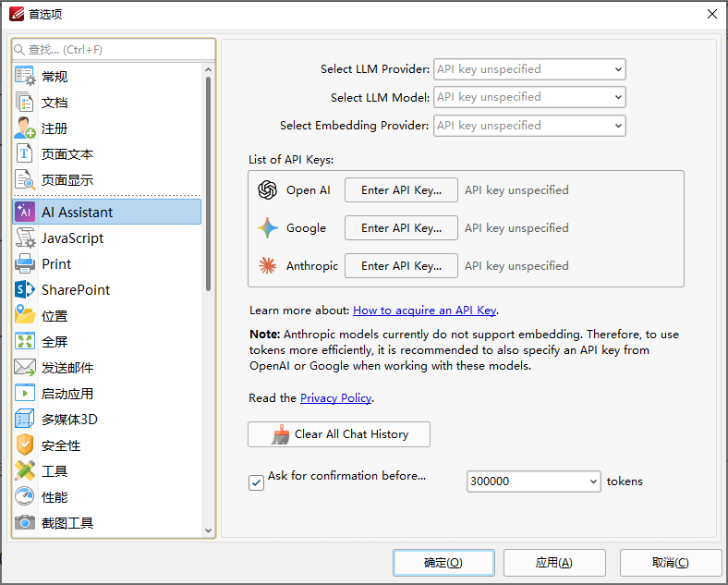Screen dimensions: 728x585
Task: Open the SharePoint preferences icon
Action: [x=25, y=289]
